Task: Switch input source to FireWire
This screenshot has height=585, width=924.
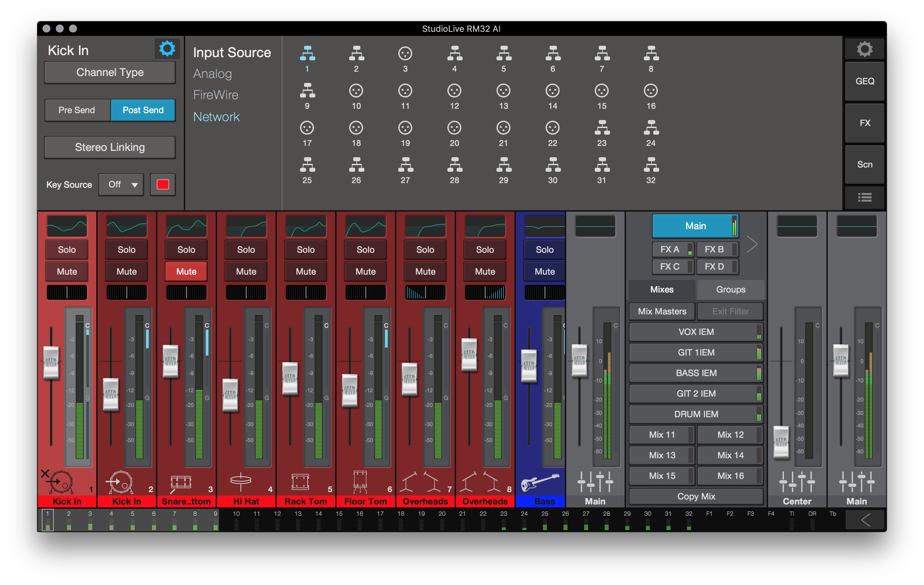Action: click(216, 95)
